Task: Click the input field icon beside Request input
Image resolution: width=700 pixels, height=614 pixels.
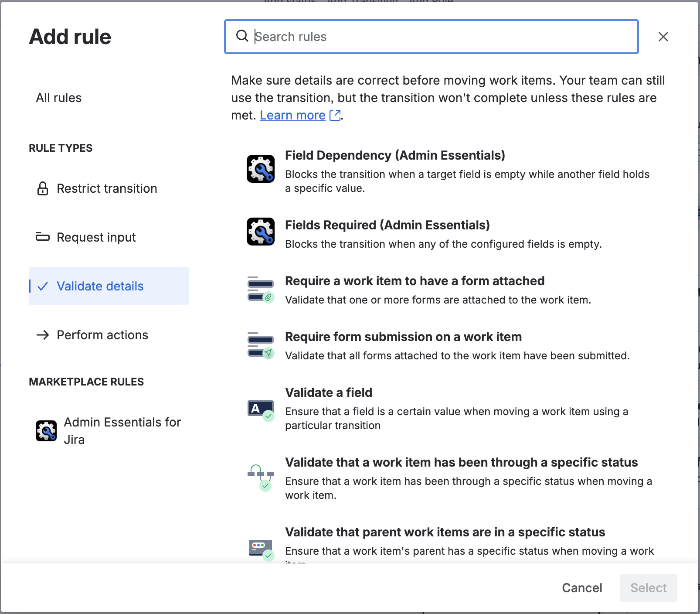Action: pyautogui.click(x=43, y=237)
